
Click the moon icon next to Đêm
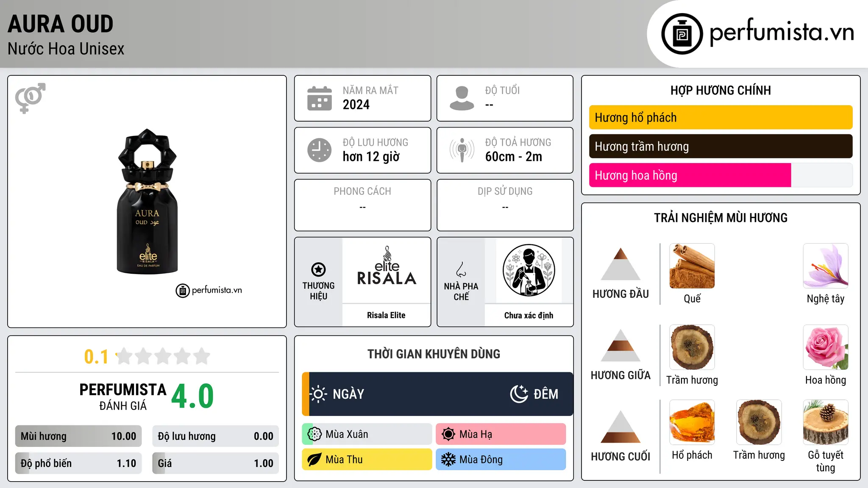[519, 394]
